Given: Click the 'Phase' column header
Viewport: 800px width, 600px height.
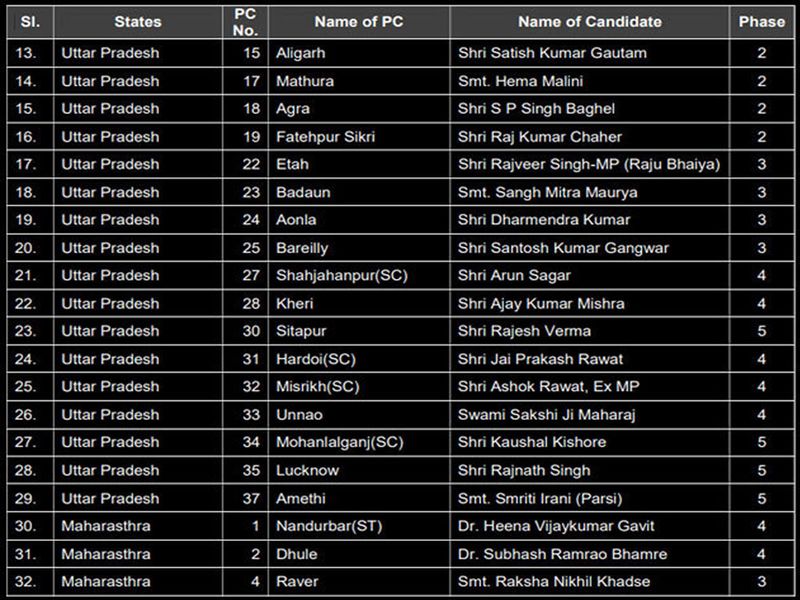Looking at the screenshot, I should pyautogui.click(x=762, y=21).
